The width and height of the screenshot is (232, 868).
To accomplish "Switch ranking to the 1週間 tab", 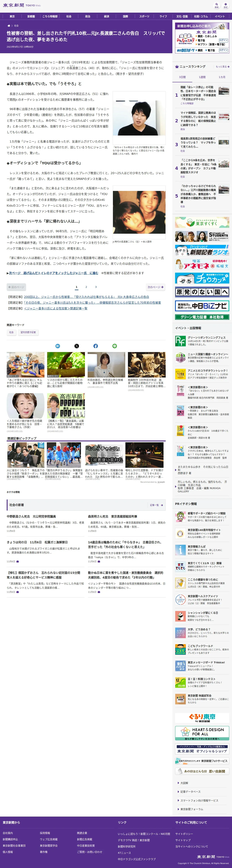I will (x=202, y=77).
